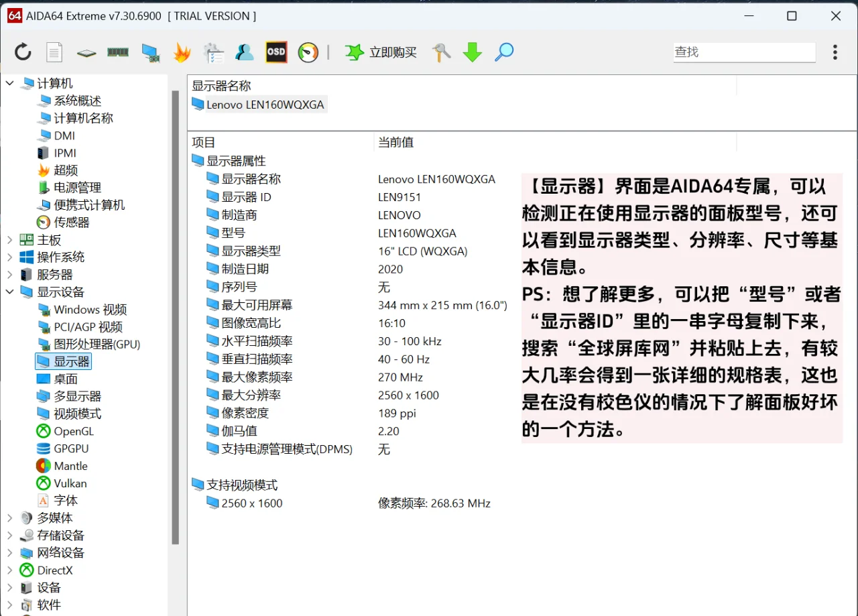Click the motherboard chip toolbar icon
Image resolution: width=858 pixels, height=616 pixels.
pyautogui.click(x=86, y=52)
